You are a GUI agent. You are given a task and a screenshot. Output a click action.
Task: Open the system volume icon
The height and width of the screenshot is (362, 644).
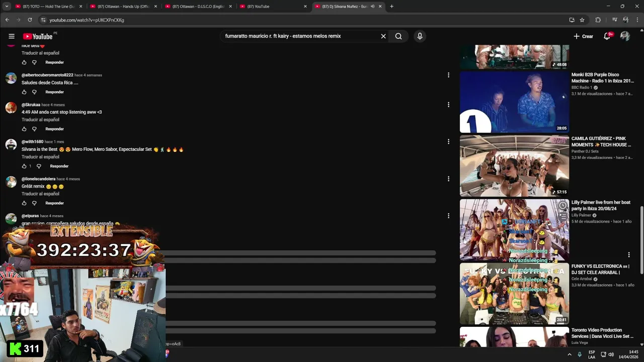pos(611,354)
